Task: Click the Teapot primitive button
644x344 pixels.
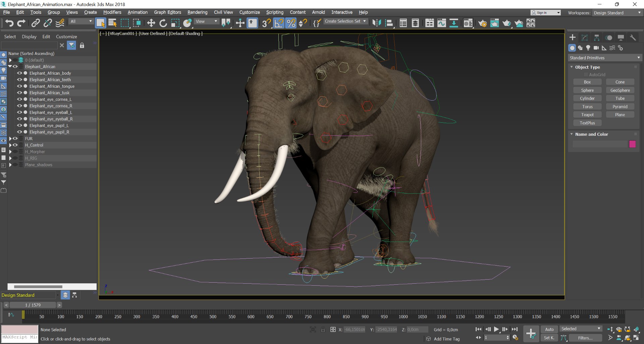Action: [x=587, y=115]
